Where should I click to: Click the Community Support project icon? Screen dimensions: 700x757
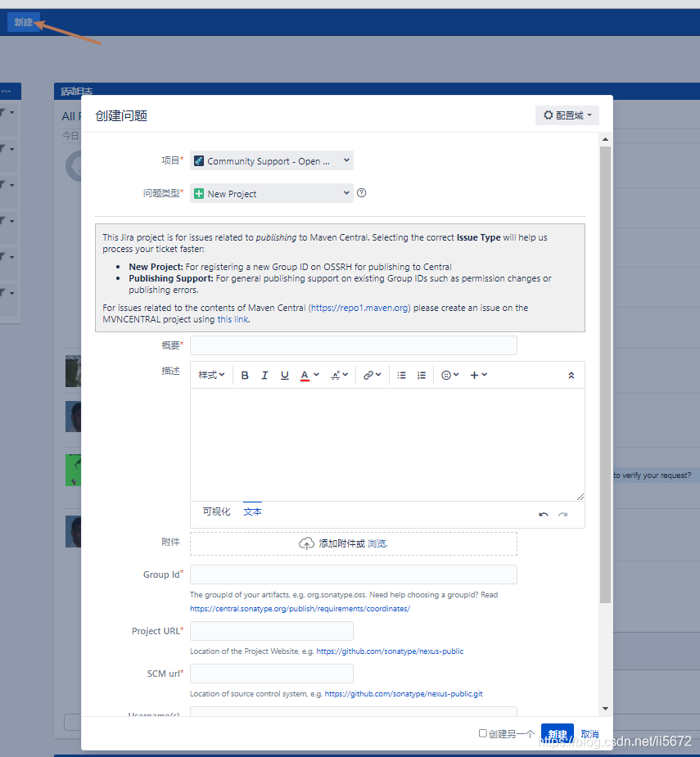pyautogui.click(x=199, y=160)
